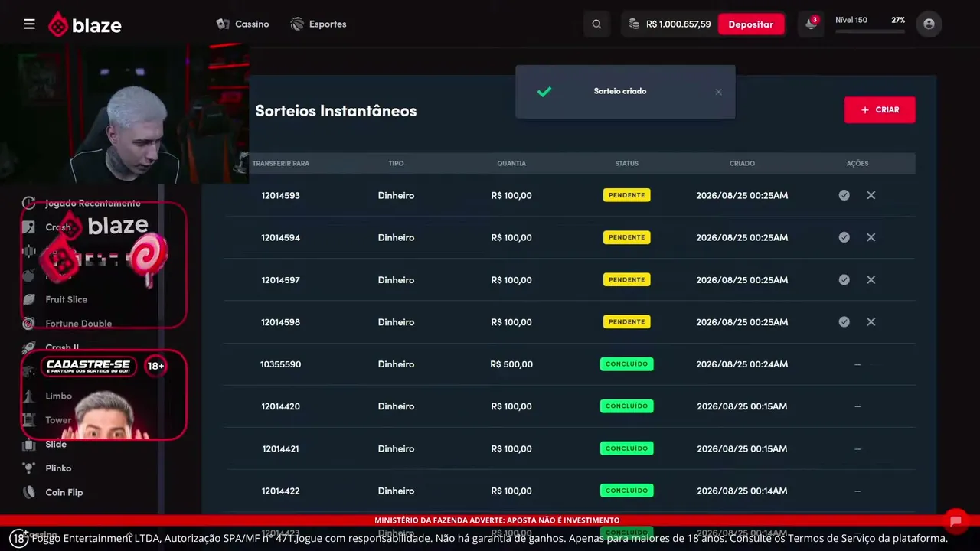The width and height of the screenshot is (980, 551).
Task: Open Jogado Recentemente in sidebar
Action: (93, 203)
